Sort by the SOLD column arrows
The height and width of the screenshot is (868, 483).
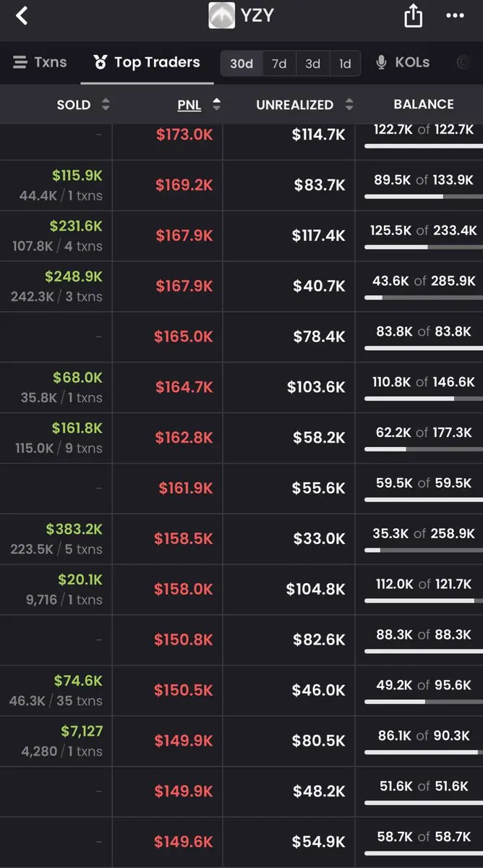pyautogui.click(x=106, y=105)
